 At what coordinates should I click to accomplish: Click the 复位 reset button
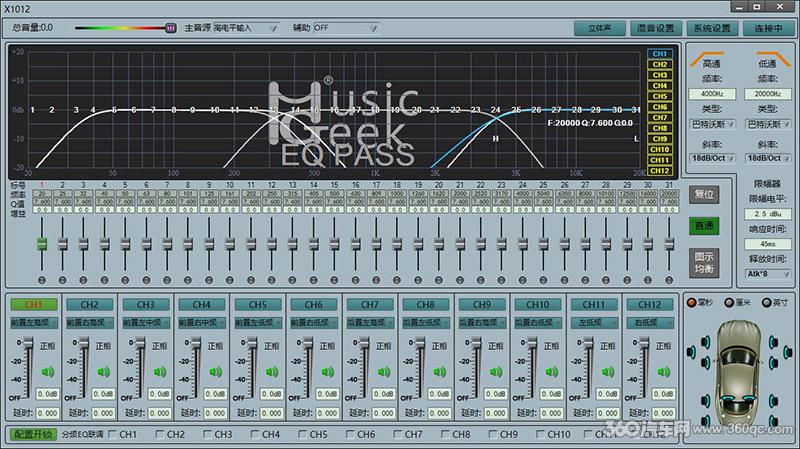704,194
